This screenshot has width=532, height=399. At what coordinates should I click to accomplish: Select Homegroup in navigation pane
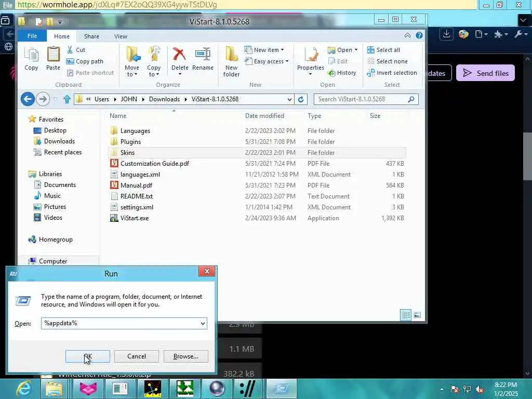pyautogui.click(x=50, y=240)
